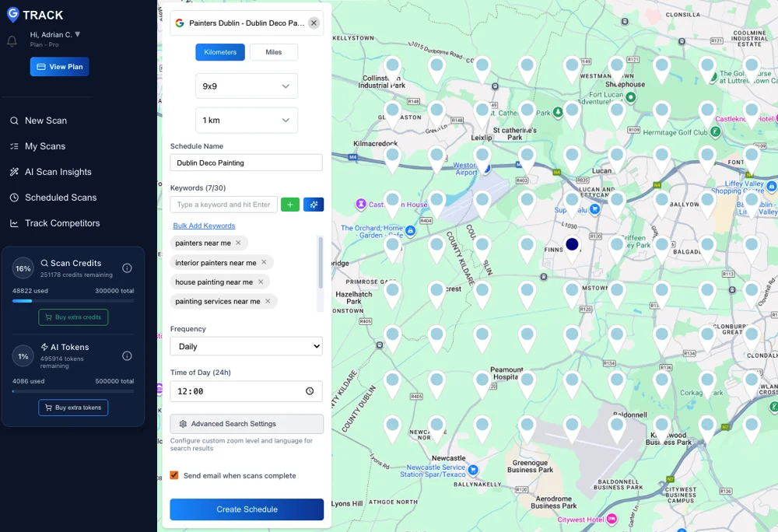Viewport: 778px width, 532px height.
Task: Select the Kilometers unit toggle
Action: 220,52
